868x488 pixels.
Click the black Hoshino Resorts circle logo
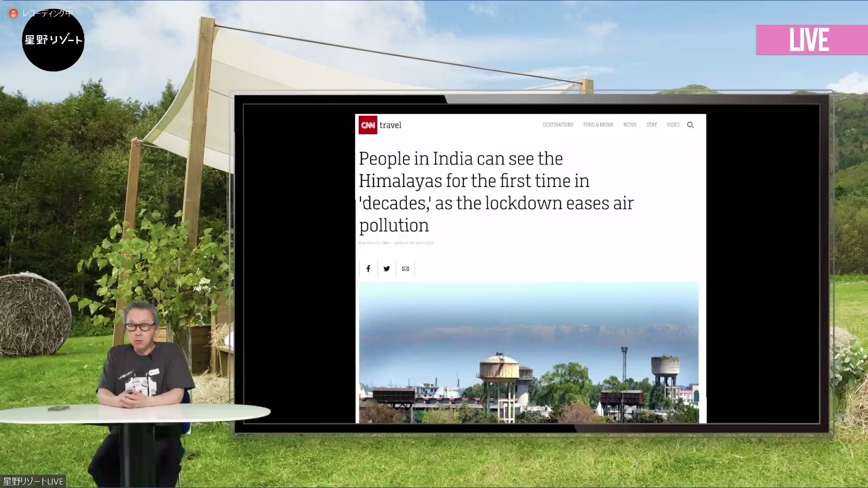click(53, 42)
